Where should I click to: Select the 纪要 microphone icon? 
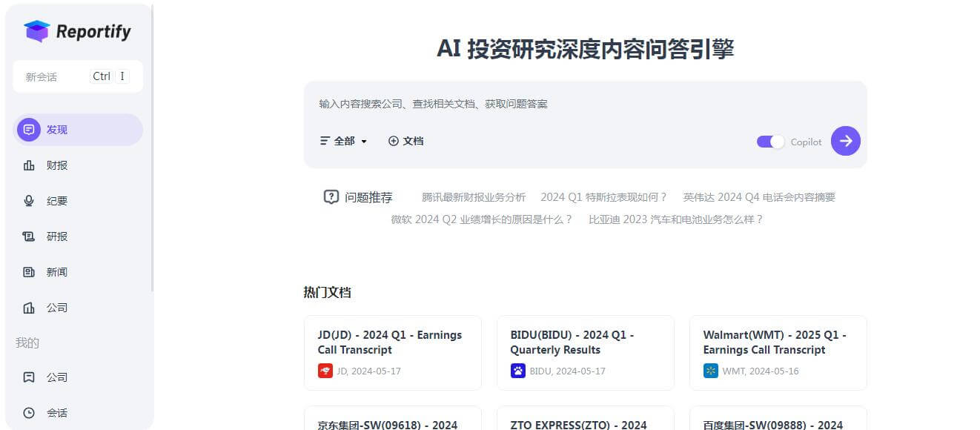coord(28,200)
